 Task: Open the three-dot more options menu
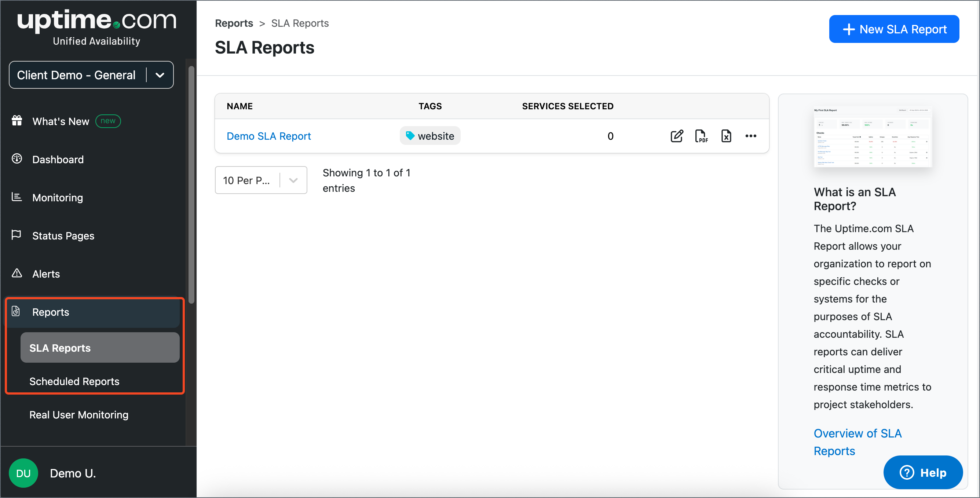751,136
